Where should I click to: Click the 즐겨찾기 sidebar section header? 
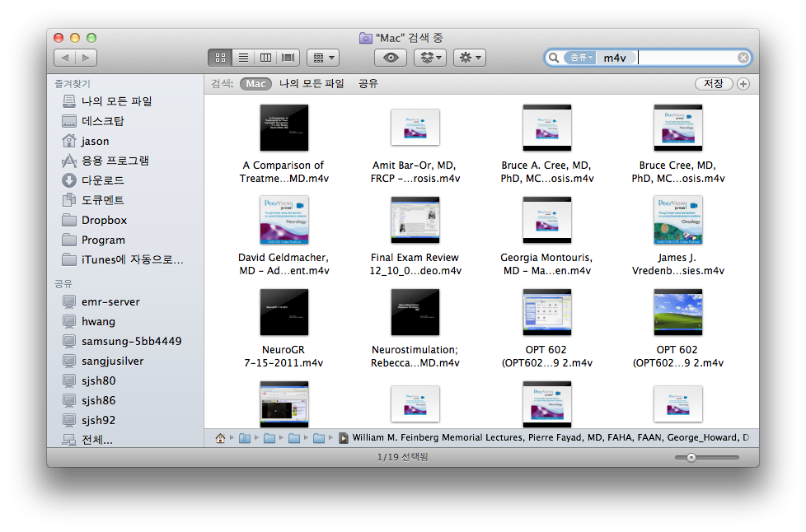(73, 83)
